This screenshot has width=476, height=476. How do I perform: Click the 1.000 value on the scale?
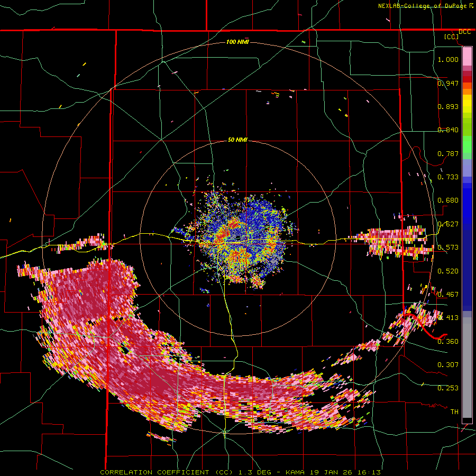tap(448, 59)
